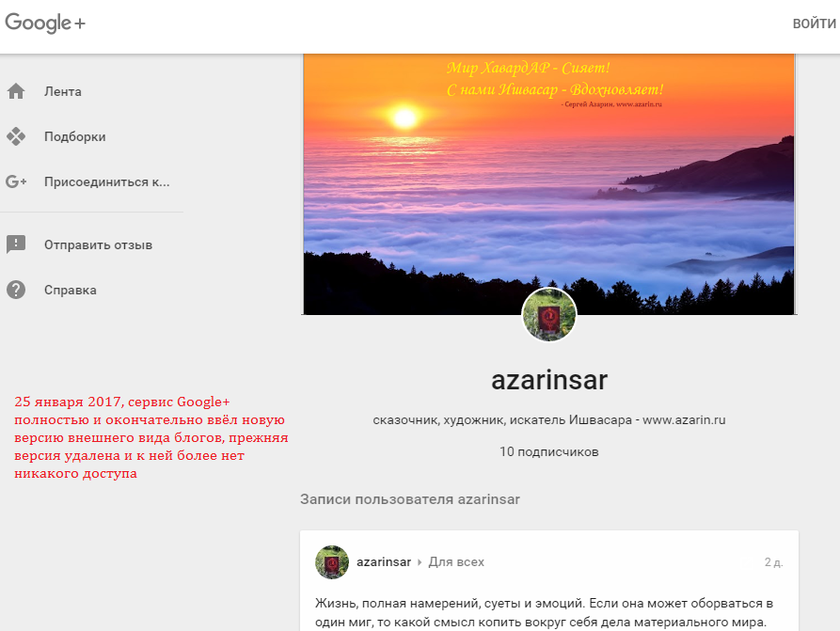Click the Подборки collections icon

pos(16,136)
